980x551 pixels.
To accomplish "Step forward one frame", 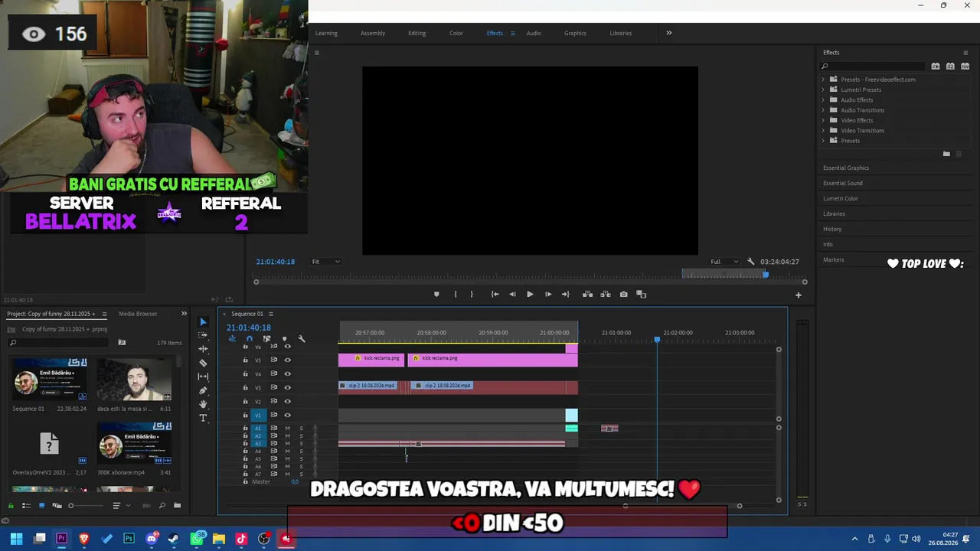I will pyautogui.click(x=548, y=295).
